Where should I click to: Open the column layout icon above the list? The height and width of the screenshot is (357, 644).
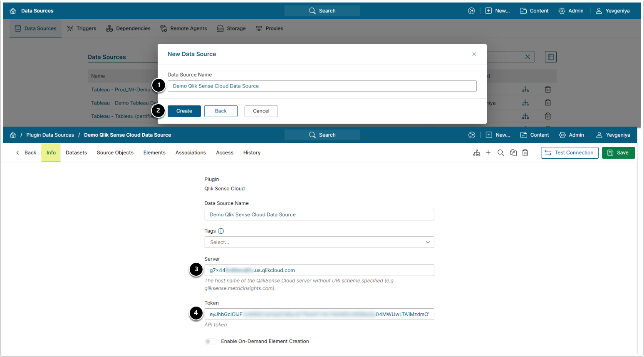[x=551, y=57]
